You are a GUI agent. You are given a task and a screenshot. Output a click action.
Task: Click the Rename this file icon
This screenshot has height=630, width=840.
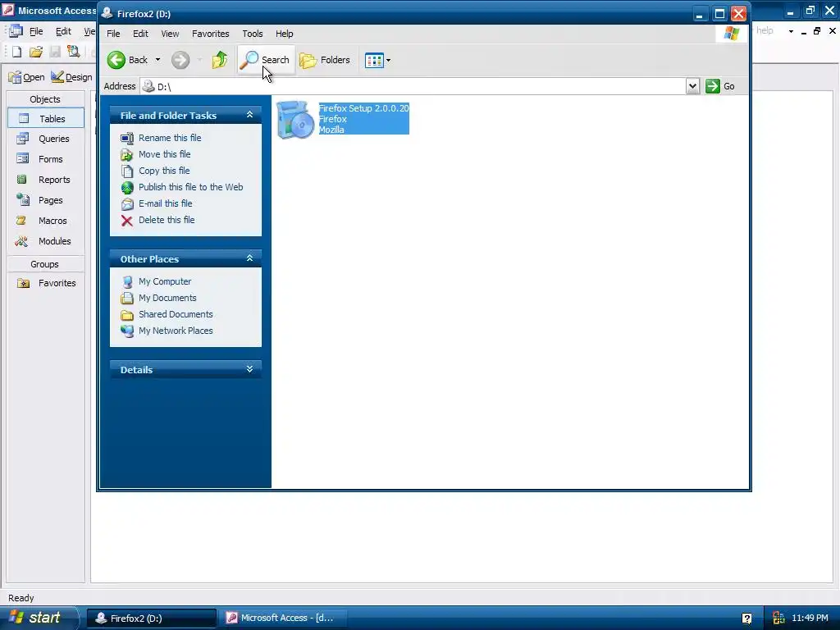pyautogui.click(x=127, y=139)
